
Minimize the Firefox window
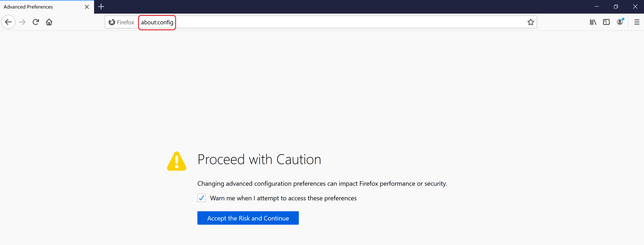[596, 7]
